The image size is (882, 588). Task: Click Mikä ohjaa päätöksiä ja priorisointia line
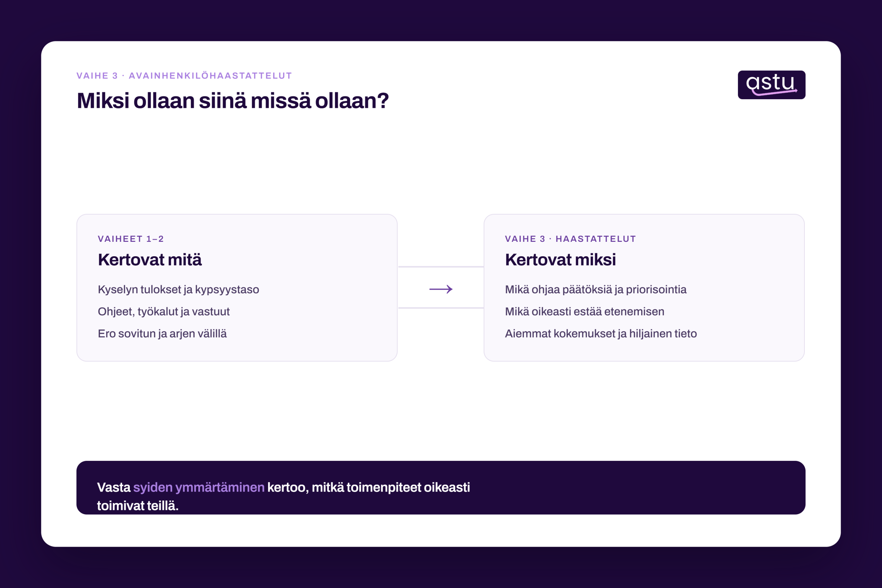point(596,290)
